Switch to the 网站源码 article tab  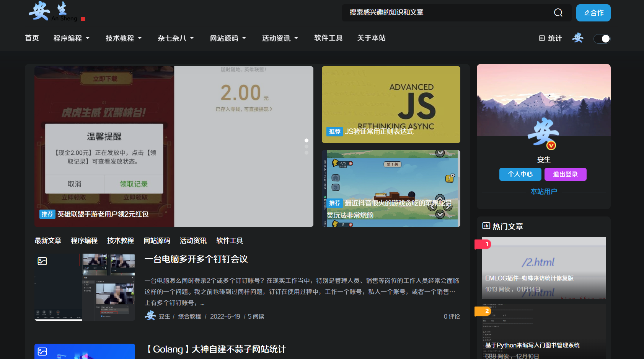click(157, 241)
